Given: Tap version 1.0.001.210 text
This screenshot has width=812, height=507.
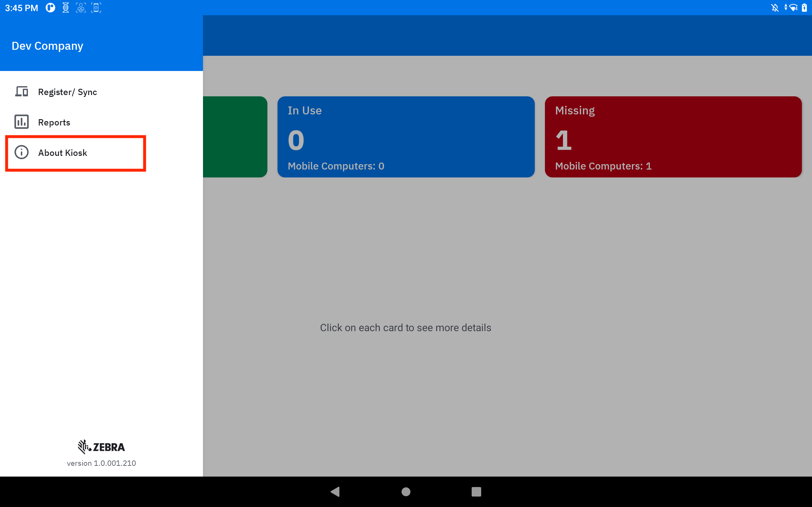Looking at the screenshot, I should pos(101,463).
